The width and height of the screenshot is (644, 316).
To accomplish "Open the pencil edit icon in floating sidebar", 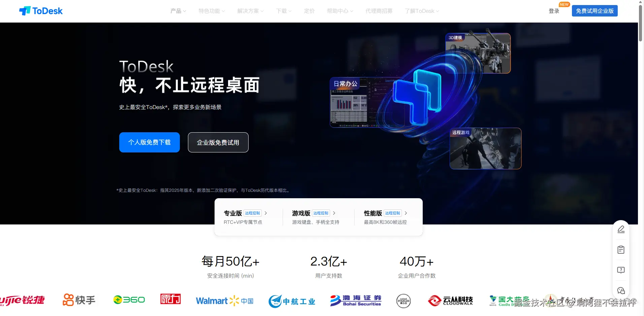I will pos(621,230).
